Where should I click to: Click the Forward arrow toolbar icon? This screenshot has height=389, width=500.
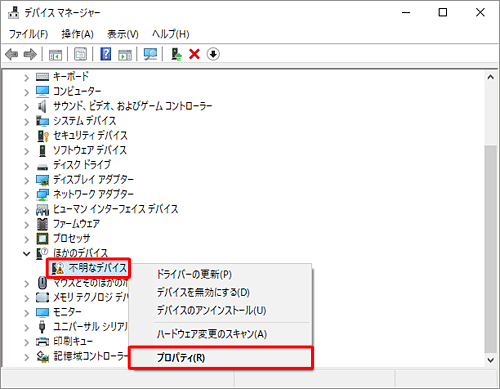[x=30, y=54]
